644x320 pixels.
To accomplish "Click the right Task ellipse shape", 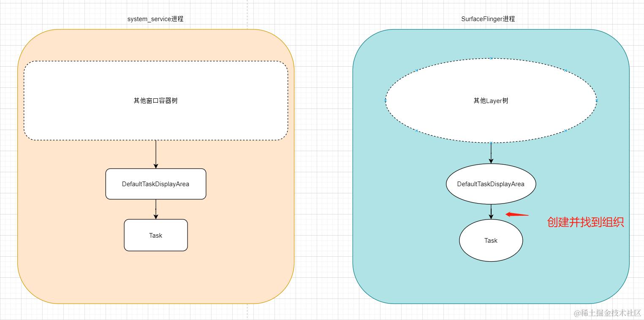I will pos(491,240).
